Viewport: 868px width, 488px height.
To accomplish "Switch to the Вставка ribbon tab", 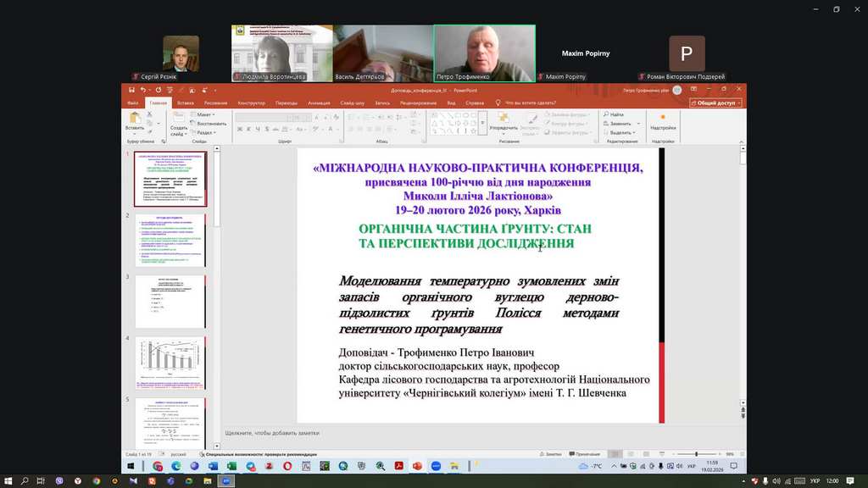I will click(x=186, y=103).
